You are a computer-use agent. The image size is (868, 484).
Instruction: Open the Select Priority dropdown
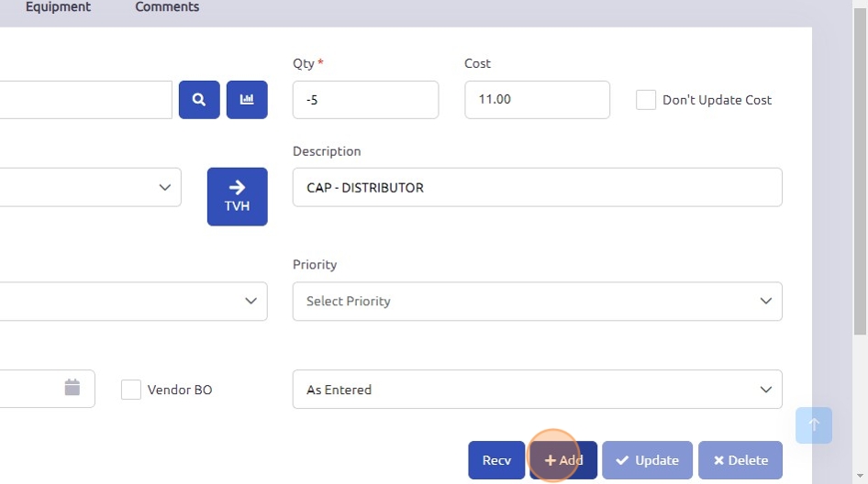[537, 302]
